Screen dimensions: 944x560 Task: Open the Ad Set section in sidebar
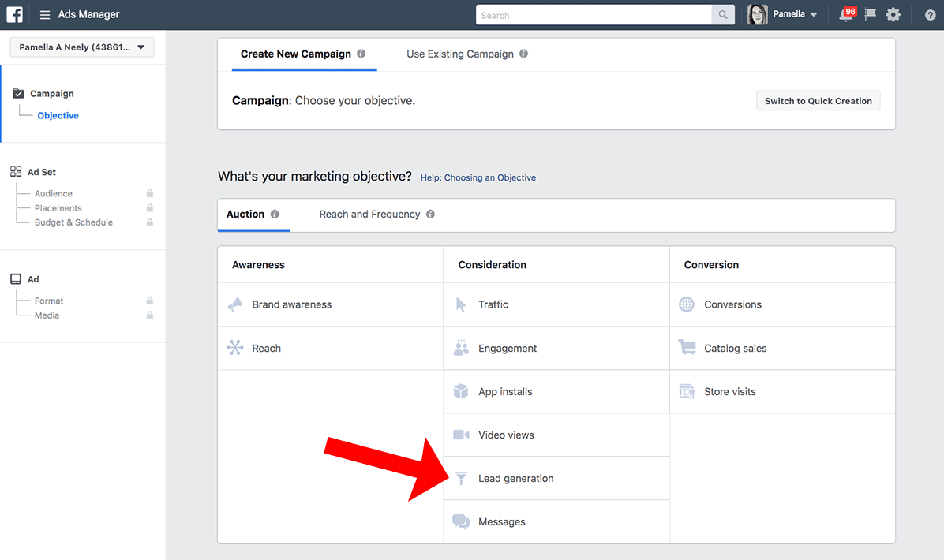[42, 172]
